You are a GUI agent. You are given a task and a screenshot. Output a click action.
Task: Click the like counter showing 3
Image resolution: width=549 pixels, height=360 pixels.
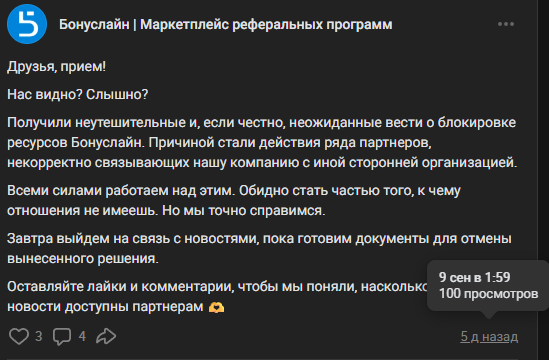coord(39,337)
